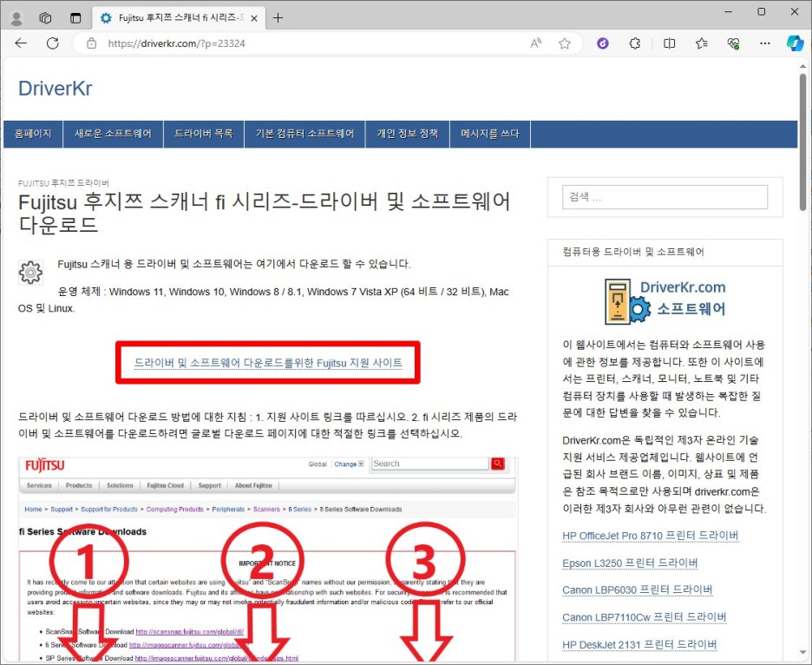Open Browser essentials heart icon
Image resolution: width=812 pixels, height=665 pixels.
click(x=733, y=43)
